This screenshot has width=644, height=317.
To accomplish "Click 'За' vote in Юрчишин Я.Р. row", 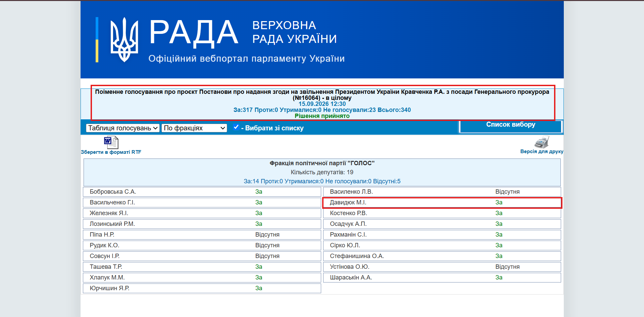I will click(x=259, y=288).
